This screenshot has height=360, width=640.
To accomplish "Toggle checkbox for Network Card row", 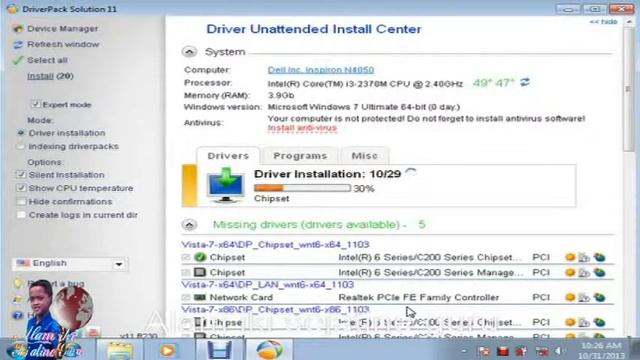I will (186, 298).
